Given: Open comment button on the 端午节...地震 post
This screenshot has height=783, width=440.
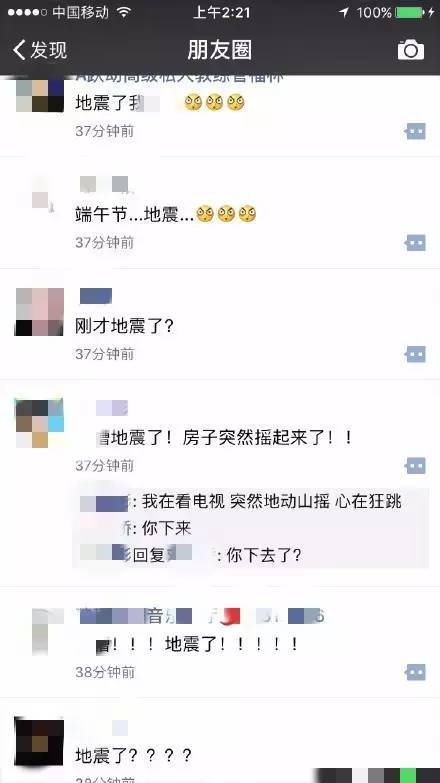Looking at the screenshot, I should 415,243.
